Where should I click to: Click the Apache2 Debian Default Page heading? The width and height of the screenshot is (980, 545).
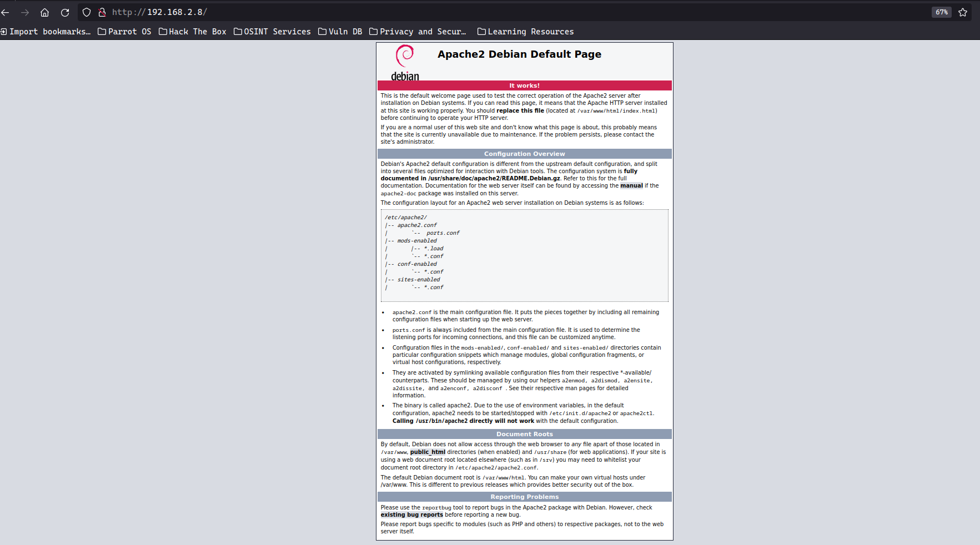pyautogui.click(x=519, y=54)
